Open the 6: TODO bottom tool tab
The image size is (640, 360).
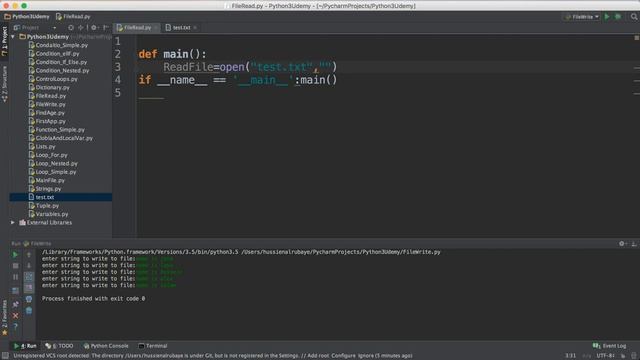(60, 346)
